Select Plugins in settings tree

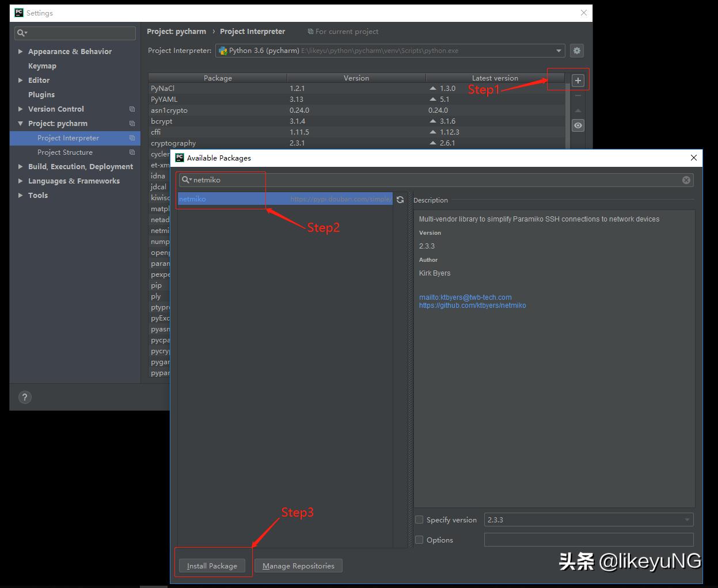tap(41, 94)
